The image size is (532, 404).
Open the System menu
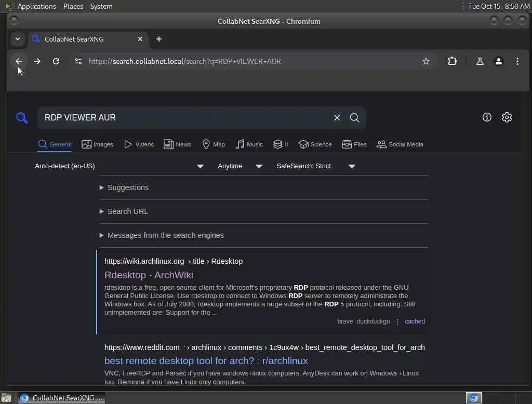pyautogui.click(x=101, y=6)
